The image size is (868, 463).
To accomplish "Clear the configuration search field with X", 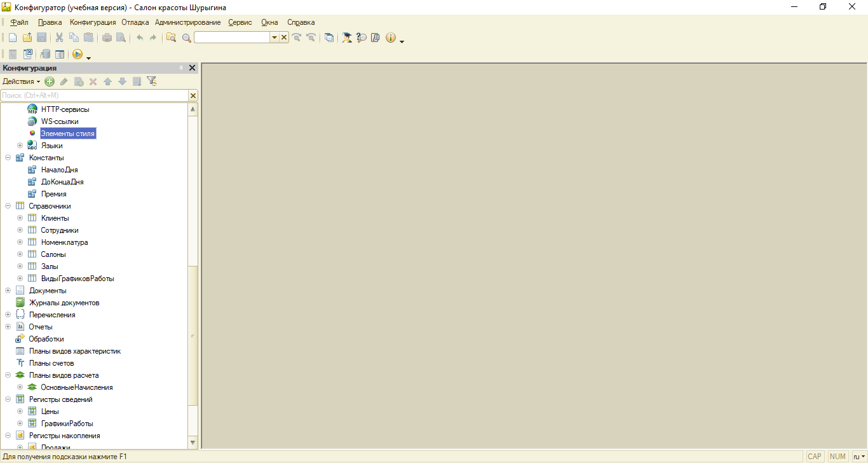I will [x=193, y=95].
